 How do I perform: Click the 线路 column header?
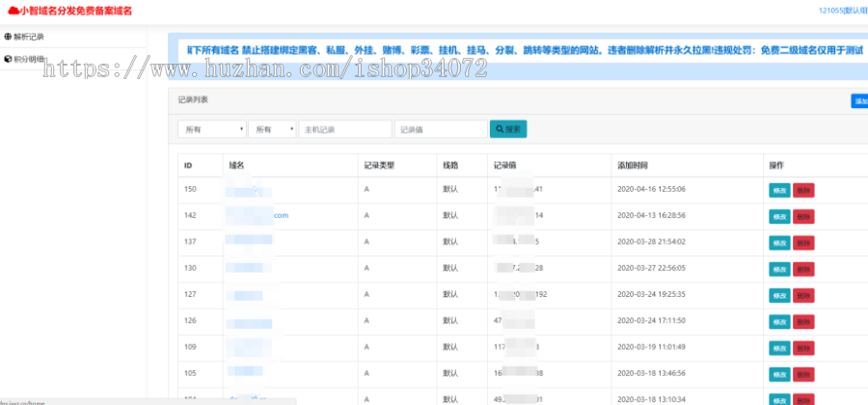450,166
